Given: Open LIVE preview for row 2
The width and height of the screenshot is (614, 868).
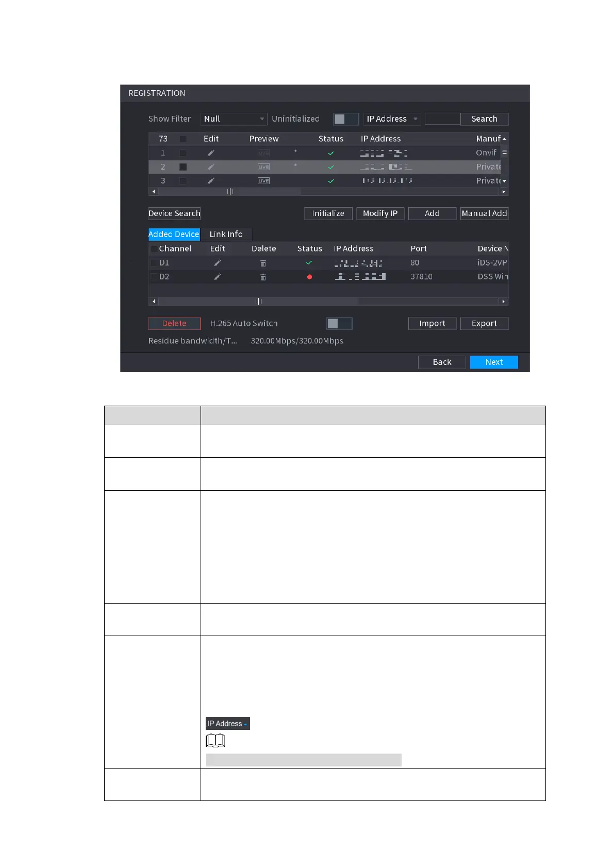Looking at the screenshot, I should (x=263, y=167).
